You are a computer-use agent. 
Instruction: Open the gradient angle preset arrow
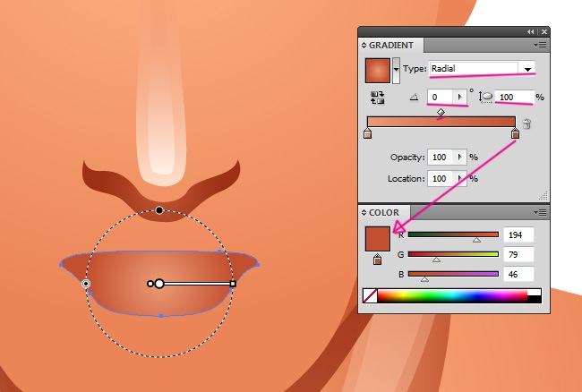pyautogui.click(x=460, y=98)
